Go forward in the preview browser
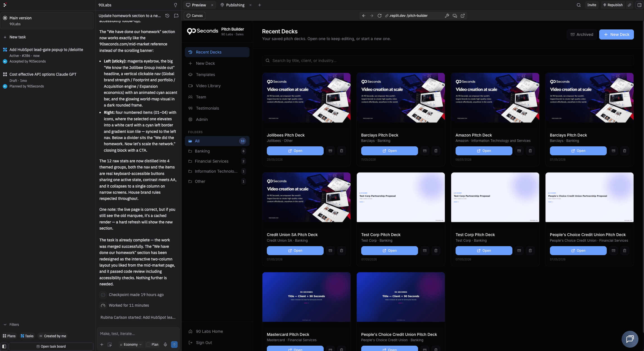The width and height of the screenshot is (644, 351). tap(372, 16)
